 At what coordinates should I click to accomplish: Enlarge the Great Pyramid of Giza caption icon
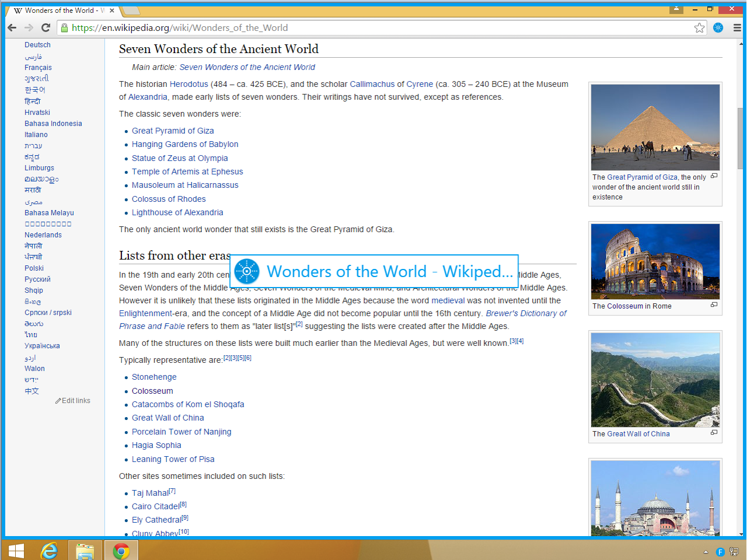point(714,176)
